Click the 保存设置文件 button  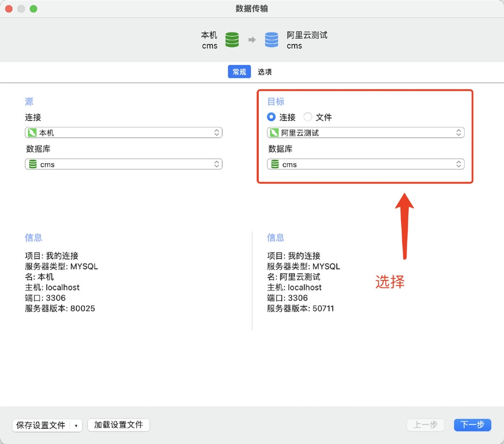(41, 425)
